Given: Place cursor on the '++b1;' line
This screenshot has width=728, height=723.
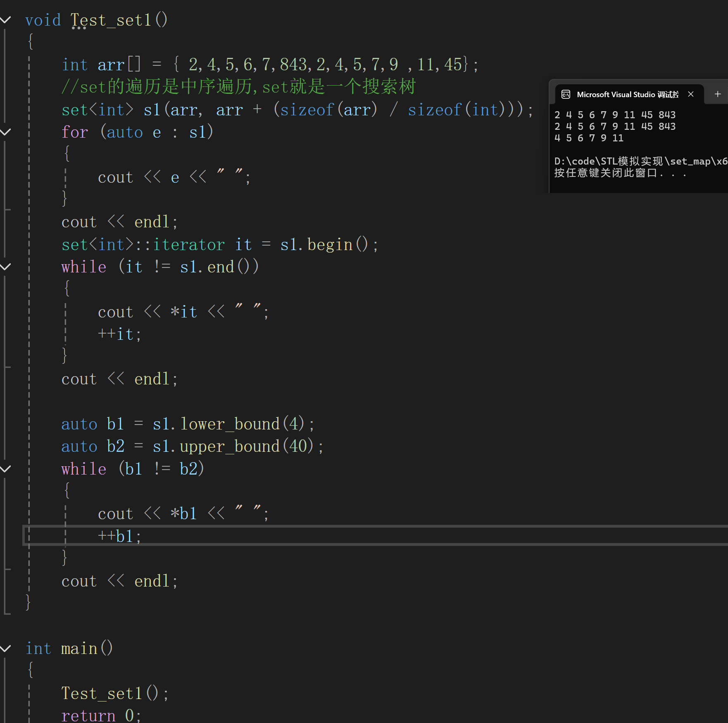Looking at the screenshot, I should pyautogui.click(x=119, y=536).
